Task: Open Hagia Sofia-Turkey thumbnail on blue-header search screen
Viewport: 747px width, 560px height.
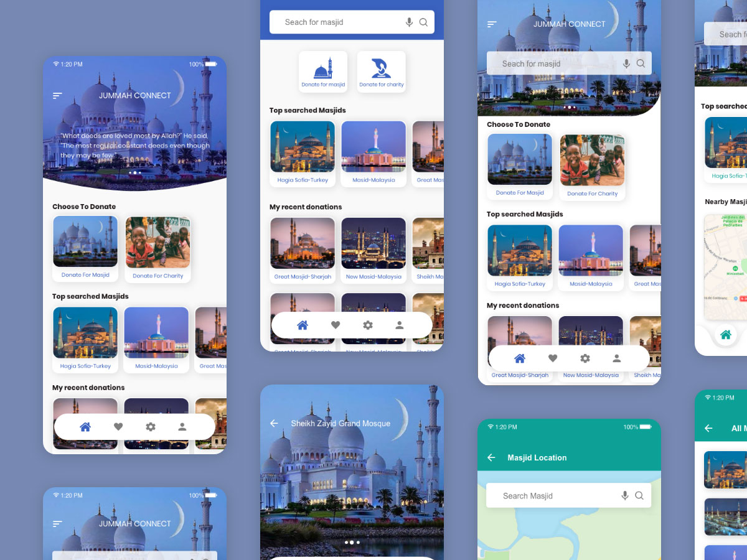Action: (303, 154)
